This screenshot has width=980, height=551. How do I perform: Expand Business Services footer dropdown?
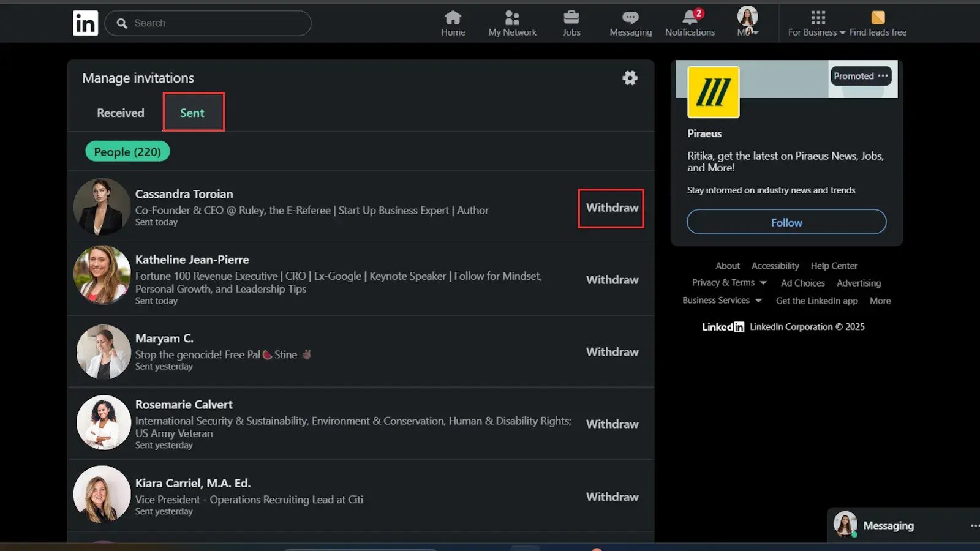tap(722, 301)
